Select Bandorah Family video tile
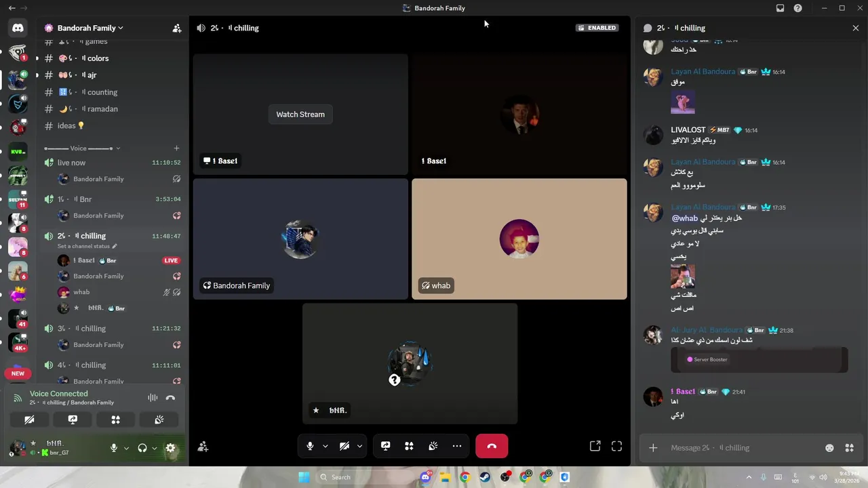This screenshot has width=868, height=488. [x=300, y=239]
